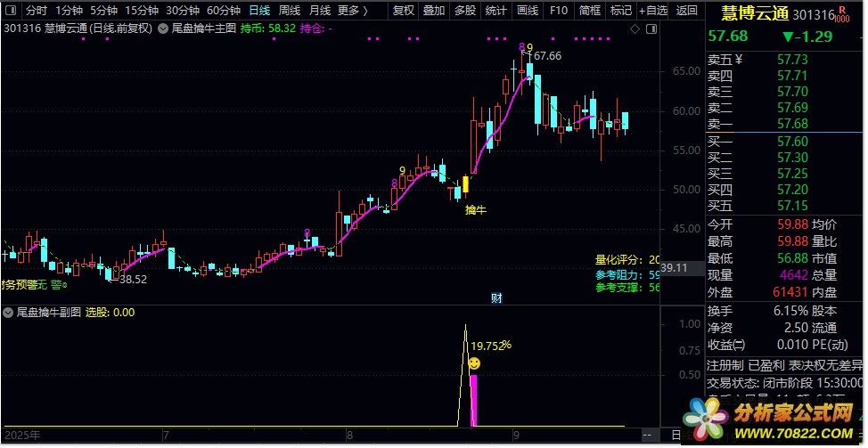Click the green down triangle by -1.29
The image size is (868, 448).
point(787,37)
